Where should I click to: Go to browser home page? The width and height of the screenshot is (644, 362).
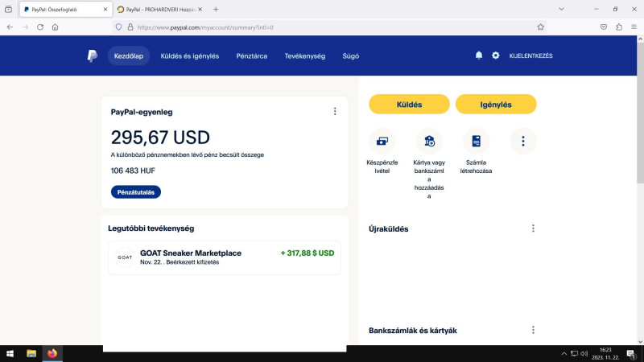[55, 27]
